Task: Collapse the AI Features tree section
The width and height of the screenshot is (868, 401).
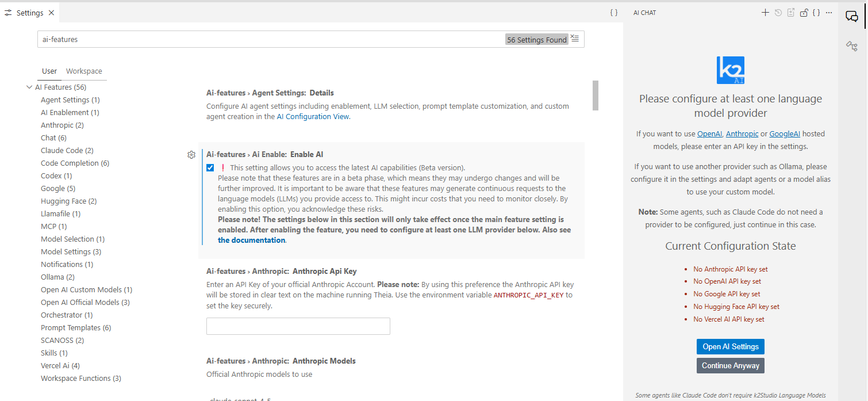Action: click(x=29, y=87)
